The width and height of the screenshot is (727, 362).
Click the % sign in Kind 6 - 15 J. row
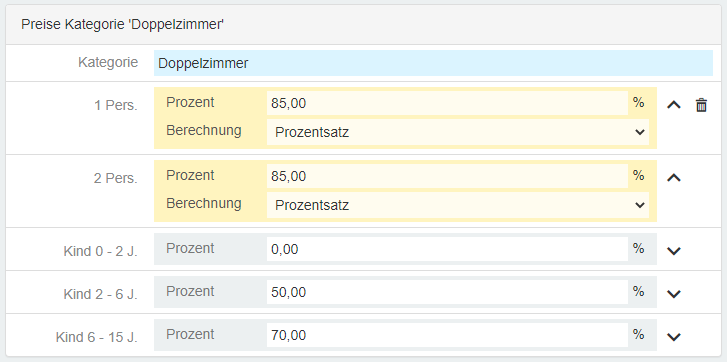[x=638, y=334]
